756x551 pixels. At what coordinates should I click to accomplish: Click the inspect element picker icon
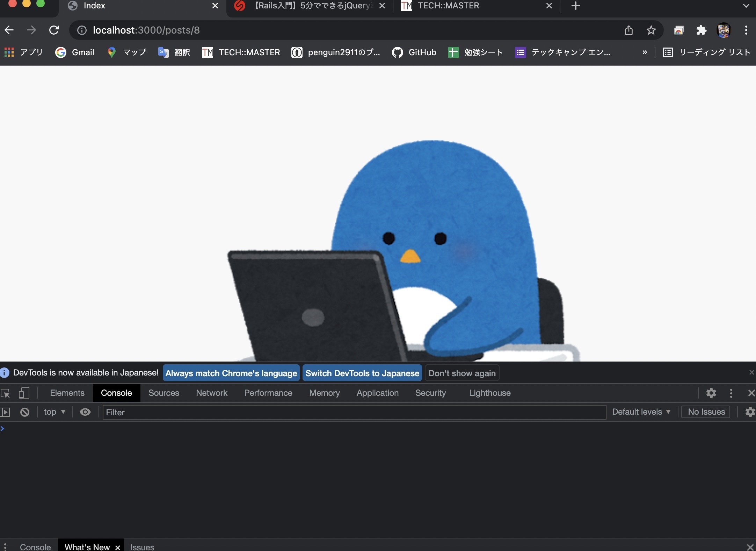click(6, 393)
